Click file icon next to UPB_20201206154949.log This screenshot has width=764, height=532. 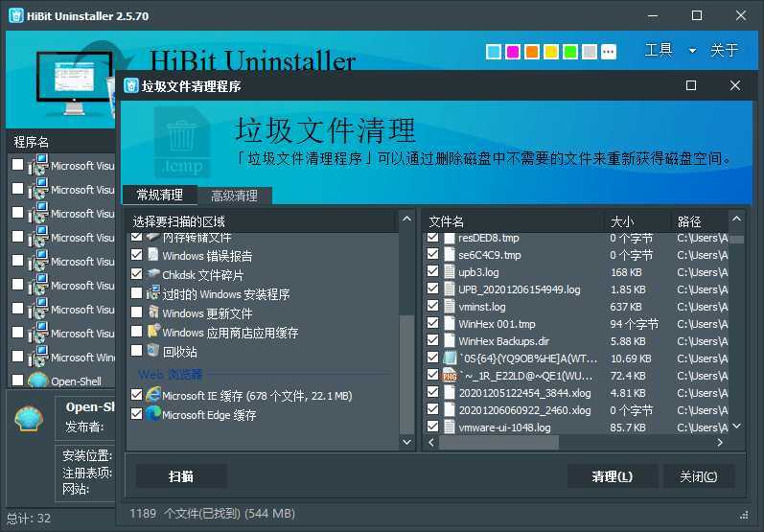coord(450,289)
